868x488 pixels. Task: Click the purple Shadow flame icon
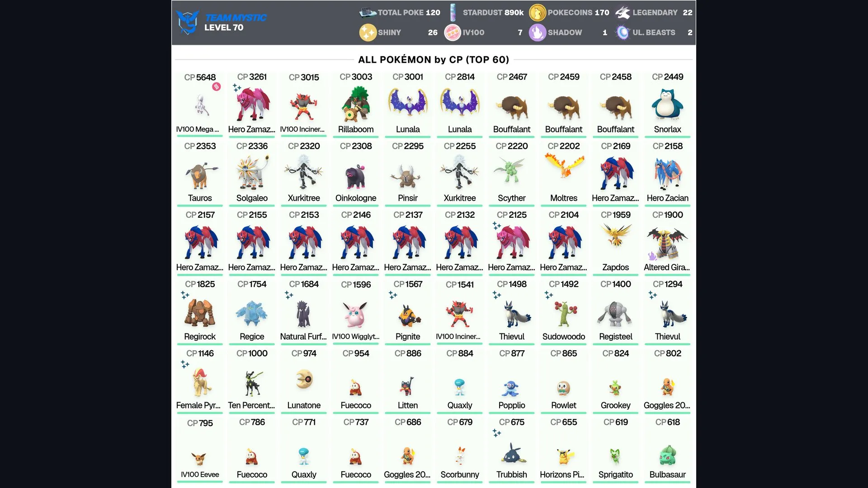point(537,33)
